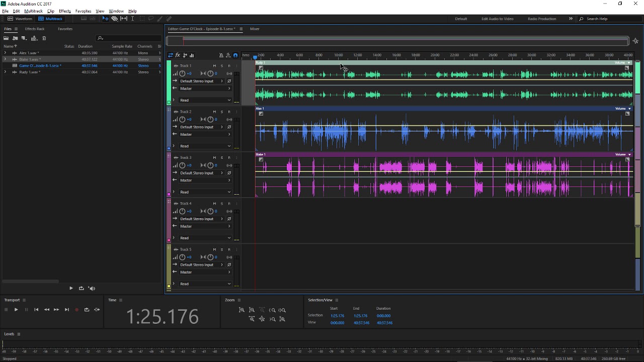Click the Insert into Multitrack icon in Files panel
Image resolution: width=644 pixels, height=362 pixels.
34,38
